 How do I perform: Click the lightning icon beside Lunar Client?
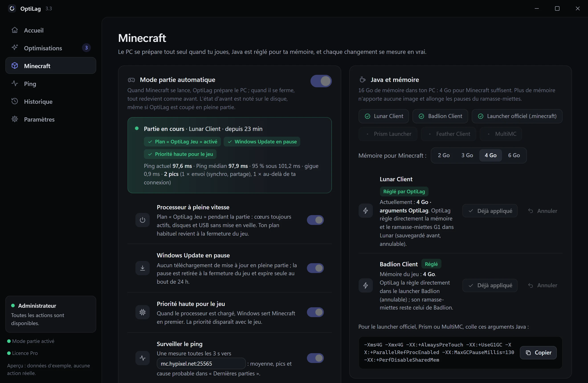click(x=366, y=211)
